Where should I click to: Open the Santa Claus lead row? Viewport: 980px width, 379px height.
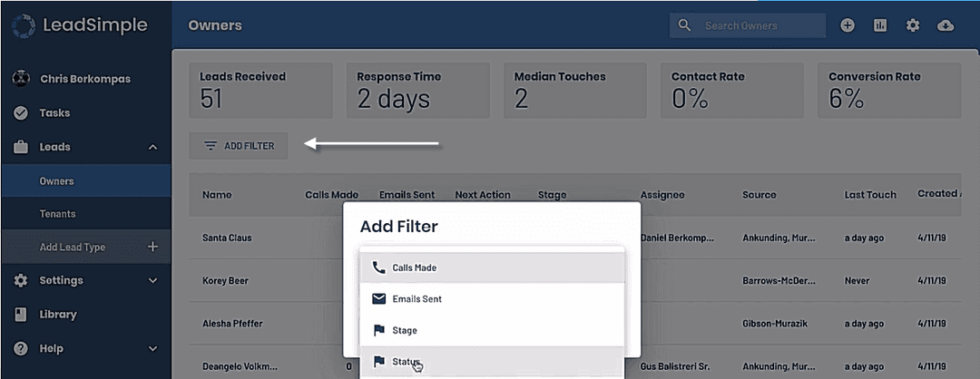point(227,238)
